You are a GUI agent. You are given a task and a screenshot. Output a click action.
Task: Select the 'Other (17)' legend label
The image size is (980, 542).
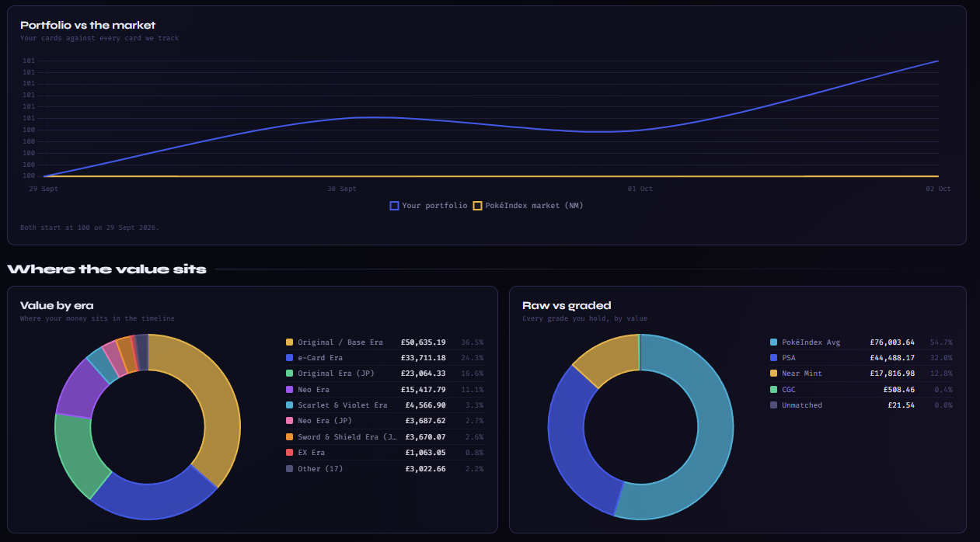(x=320, y=469)
